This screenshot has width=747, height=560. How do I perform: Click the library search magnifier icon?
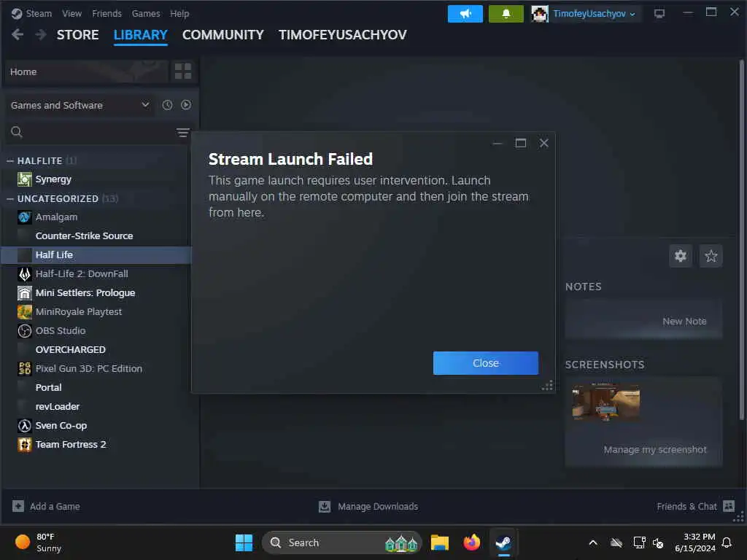[17, 132]
